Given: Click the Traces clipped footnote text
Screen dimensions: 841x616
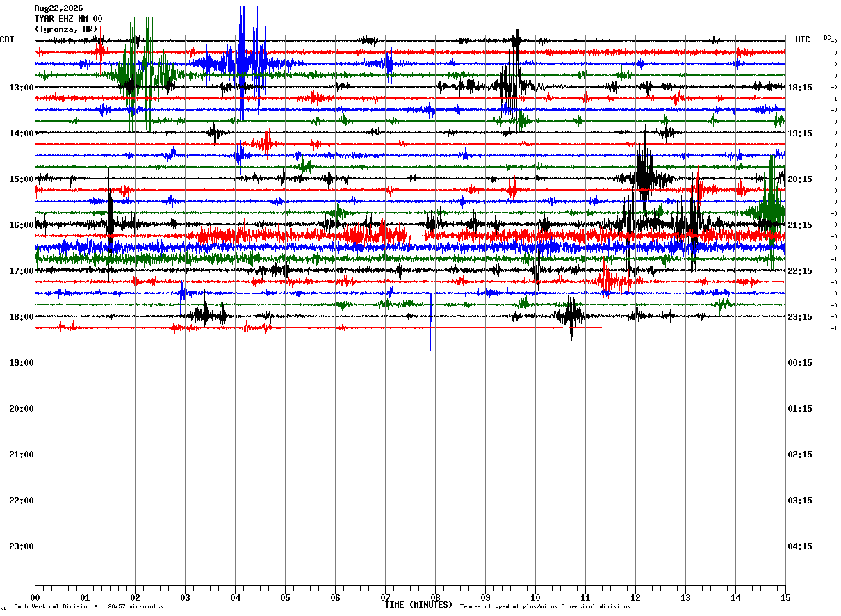Looking at the screenshot, I should click(x=545, y=607).
